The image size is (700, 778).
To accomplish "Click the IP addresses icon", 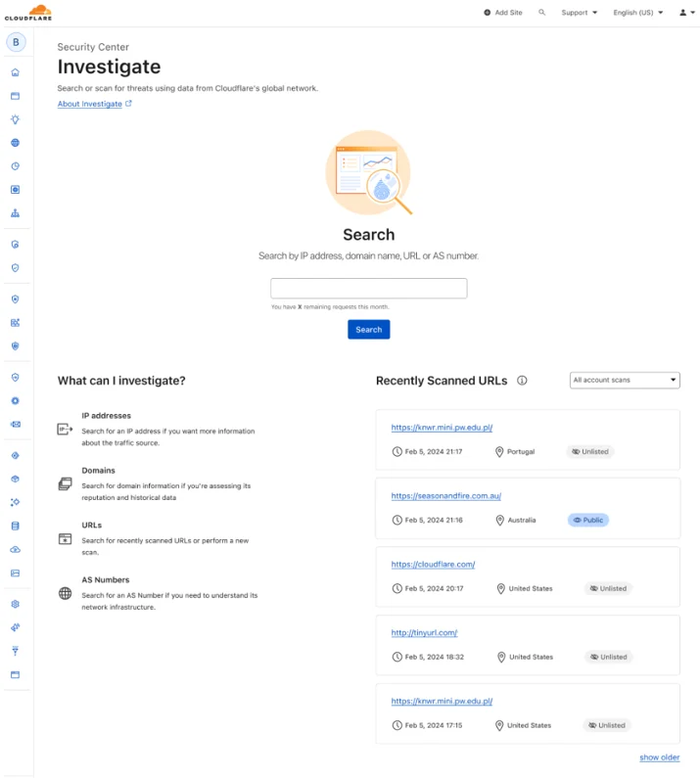I will coord(65,429).
